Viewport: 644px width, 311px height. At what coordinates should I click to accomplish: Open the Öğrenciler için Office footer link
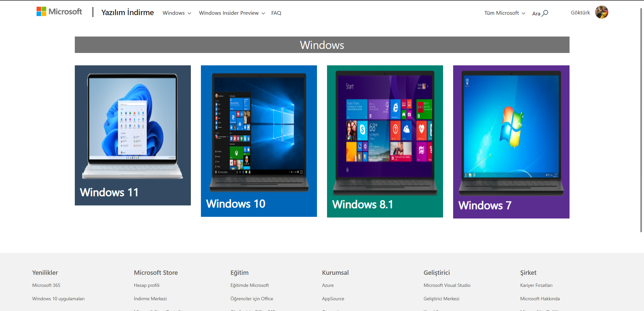tap(252, 299)
